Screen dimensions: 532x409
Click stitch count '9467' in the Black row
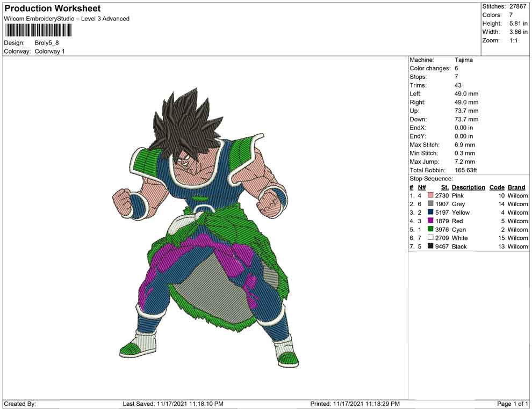tap(442, 246)
